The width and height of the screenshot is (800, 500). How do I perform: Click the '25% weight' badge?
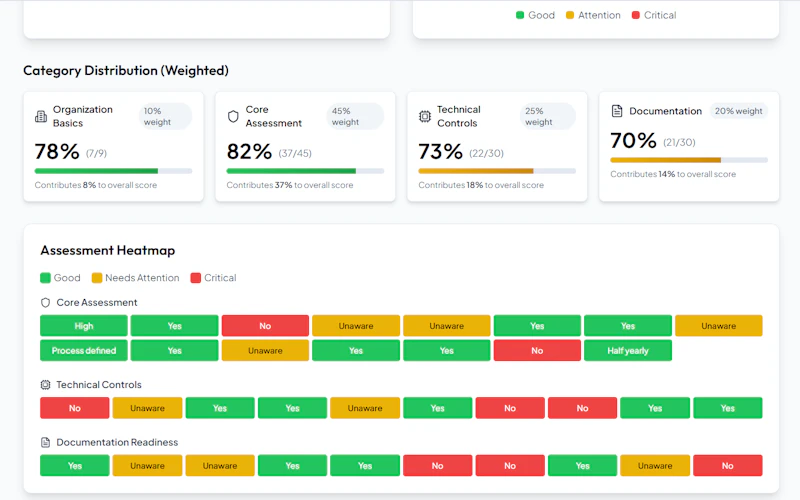[548, 116]
